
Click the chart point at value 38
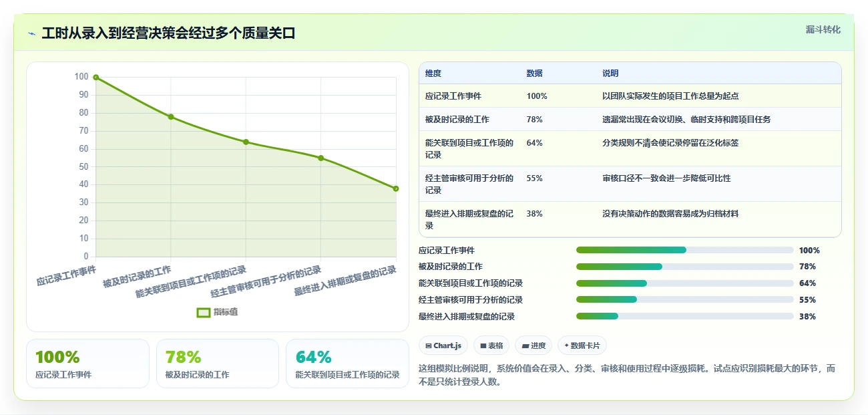pyautogui.click(x=396, y=188)
